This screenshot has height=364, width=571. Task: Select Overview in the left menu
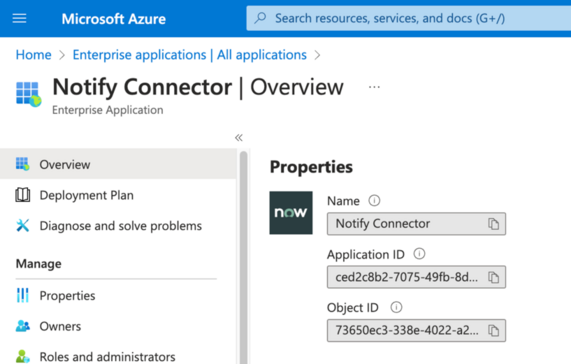coord(118,164)
